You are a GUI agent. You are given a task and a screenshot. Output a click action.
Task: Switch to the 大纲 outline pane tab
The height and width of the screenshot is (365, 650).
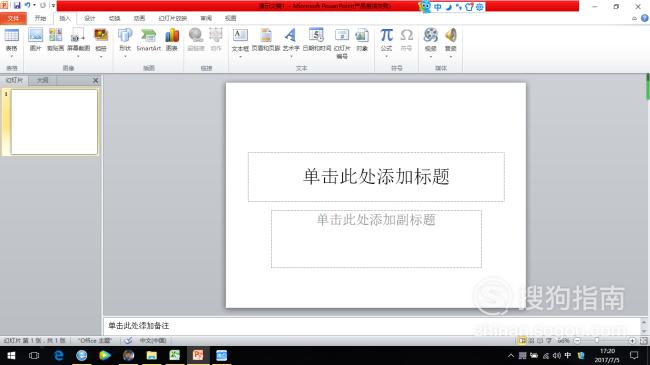[42, 80]
